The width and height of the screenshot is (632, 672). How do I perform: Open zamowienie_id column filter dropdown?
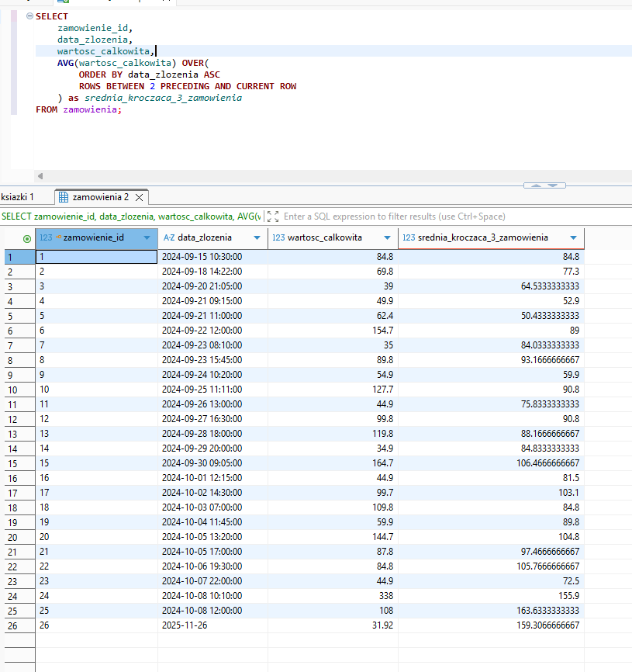click(147, 237)
